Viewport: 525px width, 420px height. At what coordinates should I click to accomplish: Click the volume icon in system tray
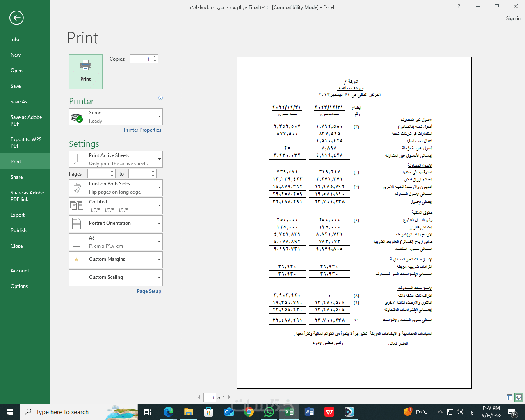coord(460,412)
